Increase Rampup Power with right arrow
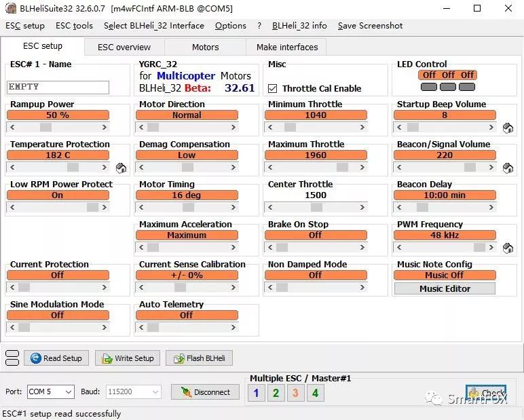Image resolution: width=524 pixels, height=420 pixels. (x=105, y=128)
